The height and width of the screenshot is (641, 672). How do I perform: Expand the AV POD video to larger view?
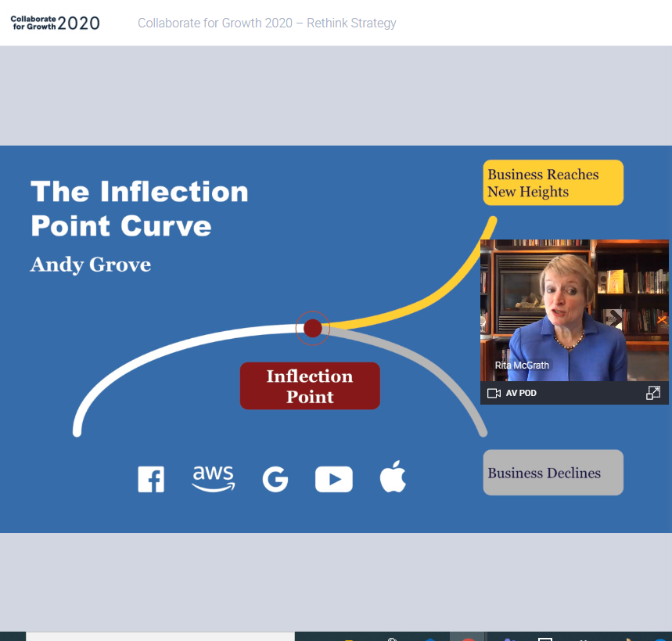pyautogui.click(x=653, y=393)
